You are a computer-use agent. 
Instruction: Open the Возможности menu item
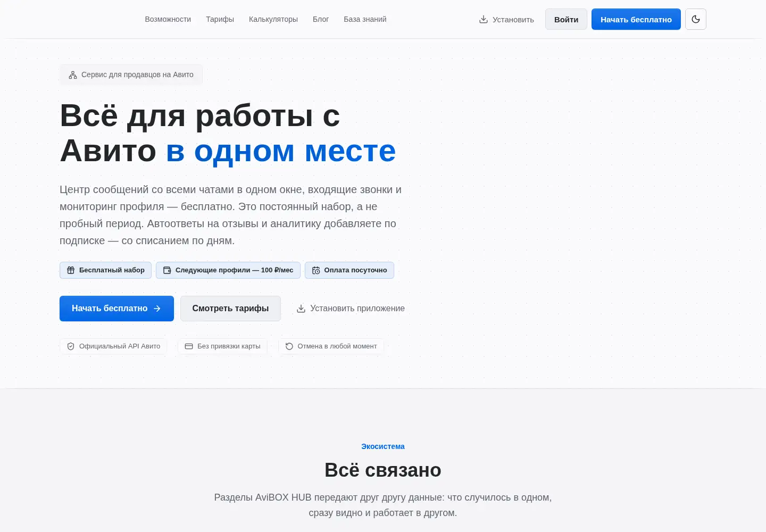point(168,19)
